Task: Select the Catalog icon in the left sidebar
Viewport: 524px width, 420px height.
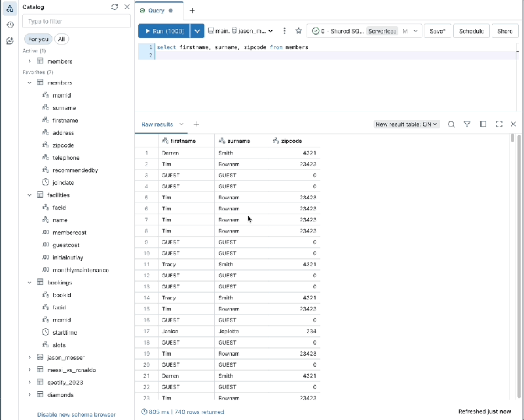Action: click(9, 9)
